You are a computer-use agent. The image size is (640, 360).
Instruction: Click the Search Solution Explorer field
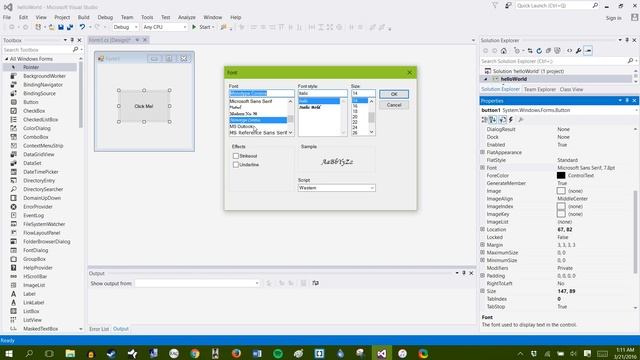(554, 61)
